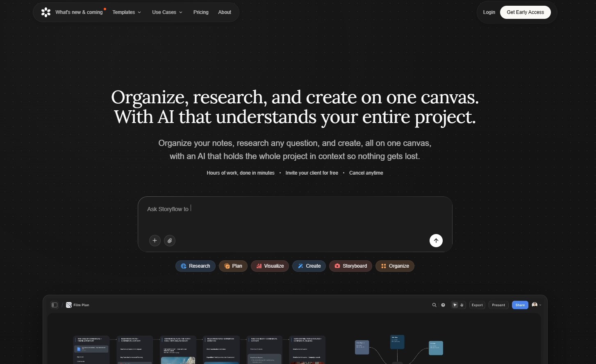Click the Login link

click(x=489, y=12)
